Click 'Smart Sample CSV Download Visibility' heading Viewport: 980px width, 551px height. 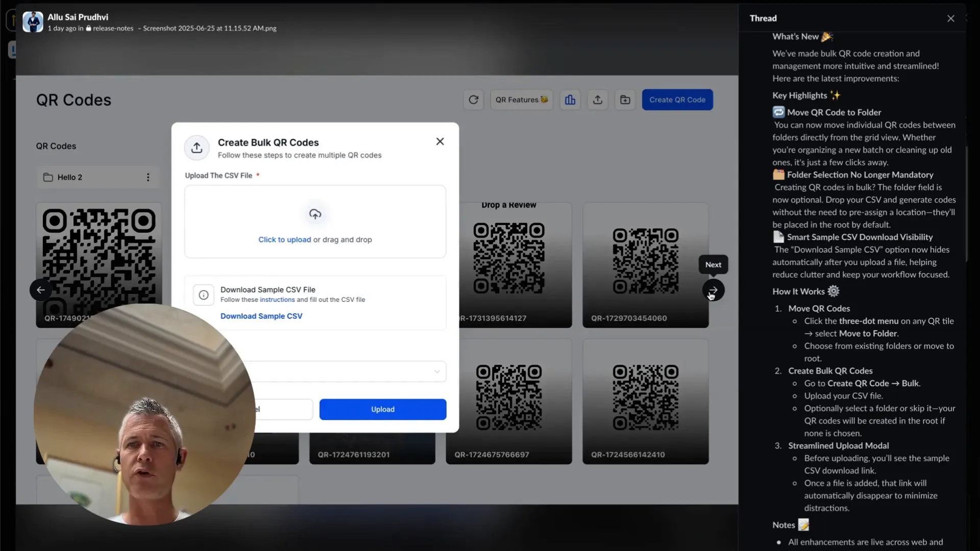point(860,237)
